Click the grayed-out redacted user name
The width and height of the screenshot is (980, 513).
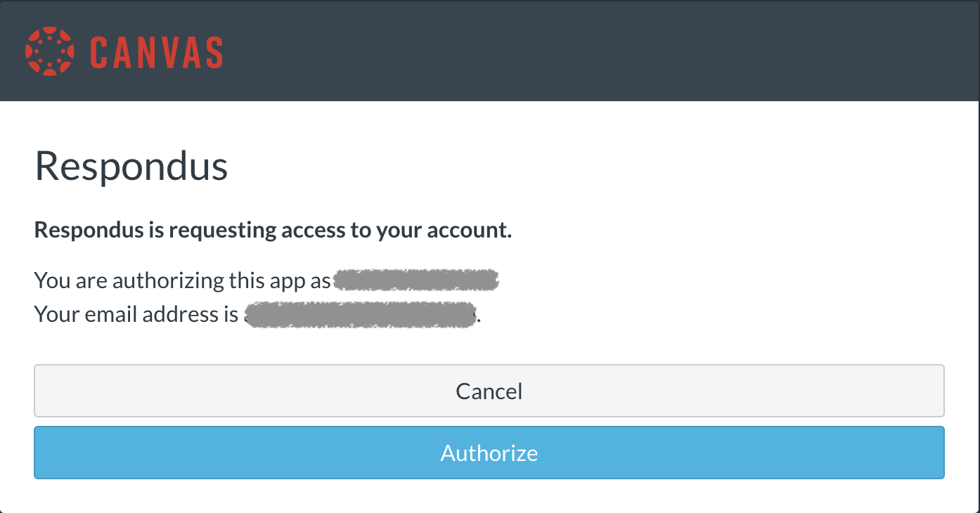pos(415,280)
